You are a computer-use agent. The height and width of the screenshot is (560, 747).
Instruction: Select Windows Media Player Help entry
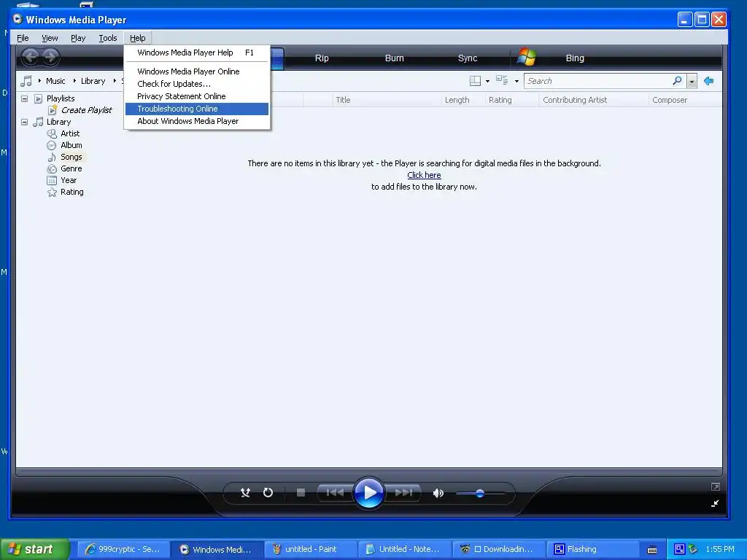[x=197, y=52]
